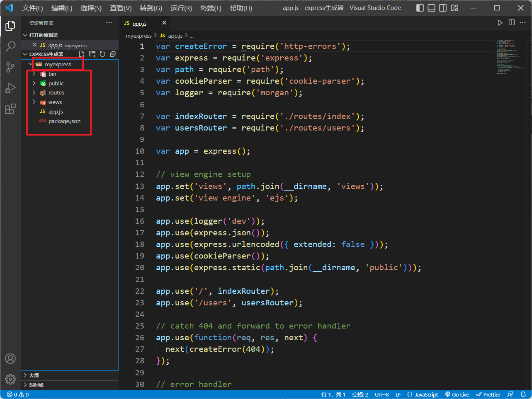Image resolution: width=532 pixels, height=399 pixels.
Task: Open explorer views and more actions menu
Action: click(109, 23)
